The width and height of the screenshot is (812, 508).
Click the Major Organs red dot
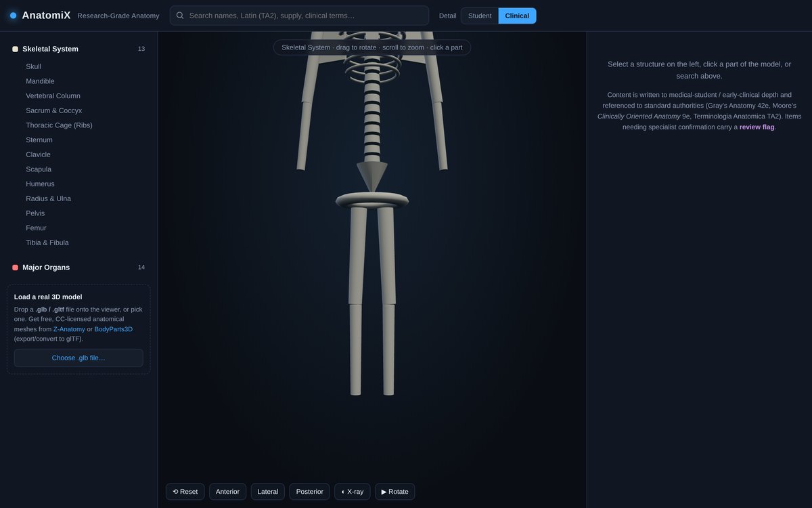point(16,268)
